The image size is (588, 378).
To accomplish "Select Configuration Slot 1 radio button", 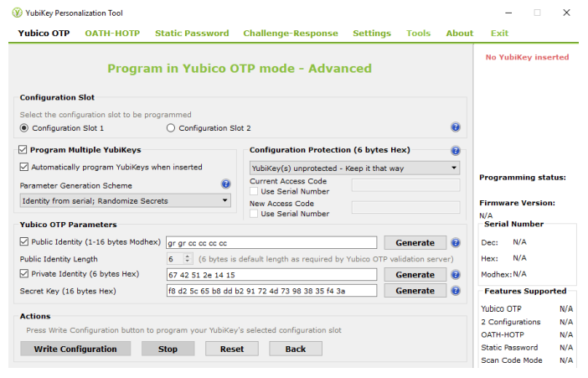I will coord(24,128).
